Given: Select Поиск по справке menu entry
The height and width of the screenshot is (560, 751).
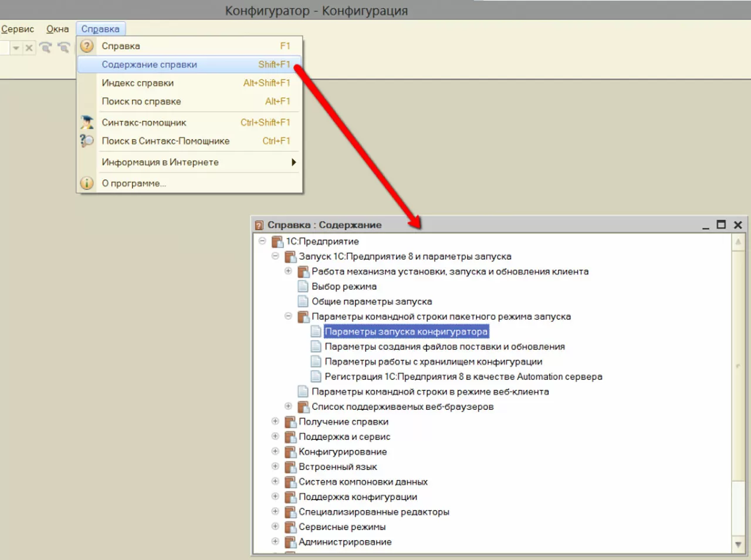Looking at the screenshot, I should (190, 101).
